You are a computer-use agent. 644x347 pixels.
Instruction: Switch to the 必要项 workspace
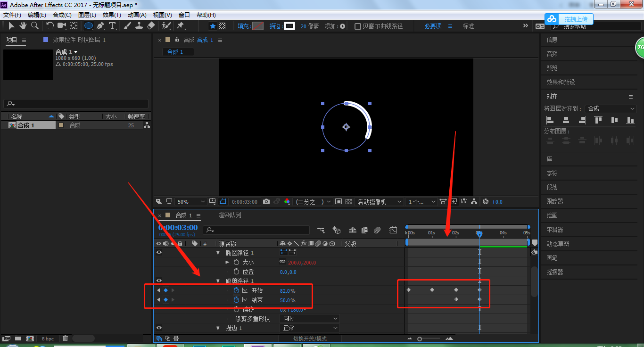pos(433,26)
